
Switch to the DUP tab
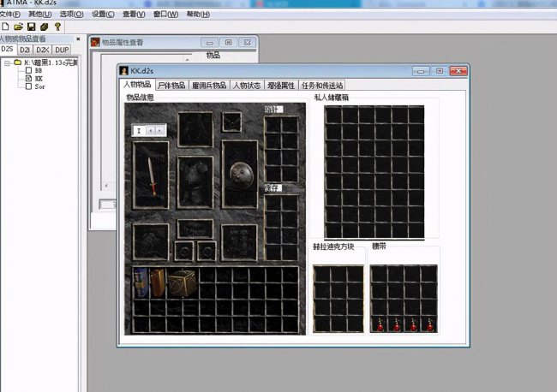62,50
